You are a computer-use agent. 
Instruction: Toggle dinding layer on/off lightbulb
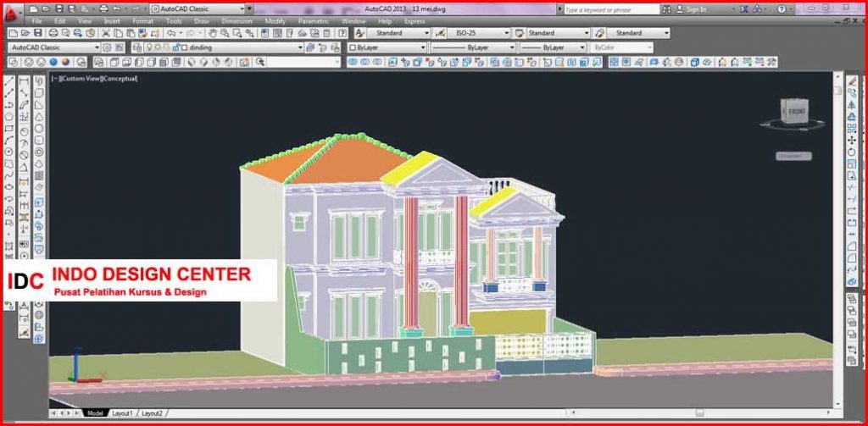[149, 47]
